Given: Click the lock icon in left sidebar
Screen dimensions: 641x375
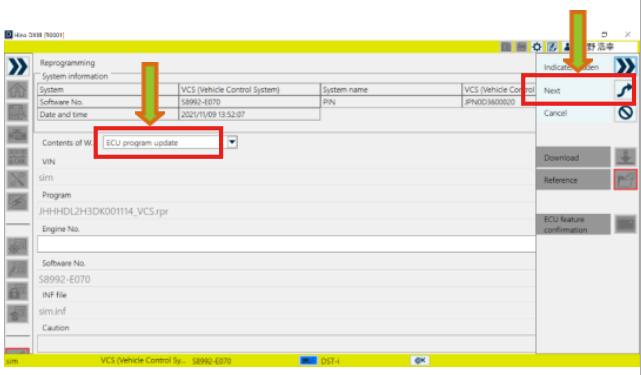Looking at the screenshot, I should coord(18,292).
